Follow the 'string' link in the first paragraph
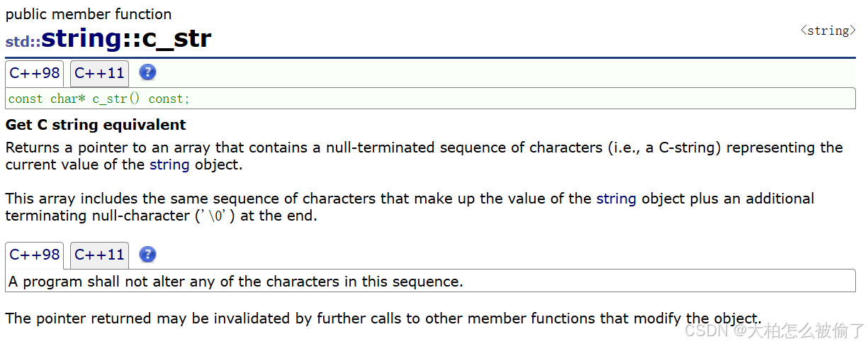The image size is (868, 344). coord(169,165)
